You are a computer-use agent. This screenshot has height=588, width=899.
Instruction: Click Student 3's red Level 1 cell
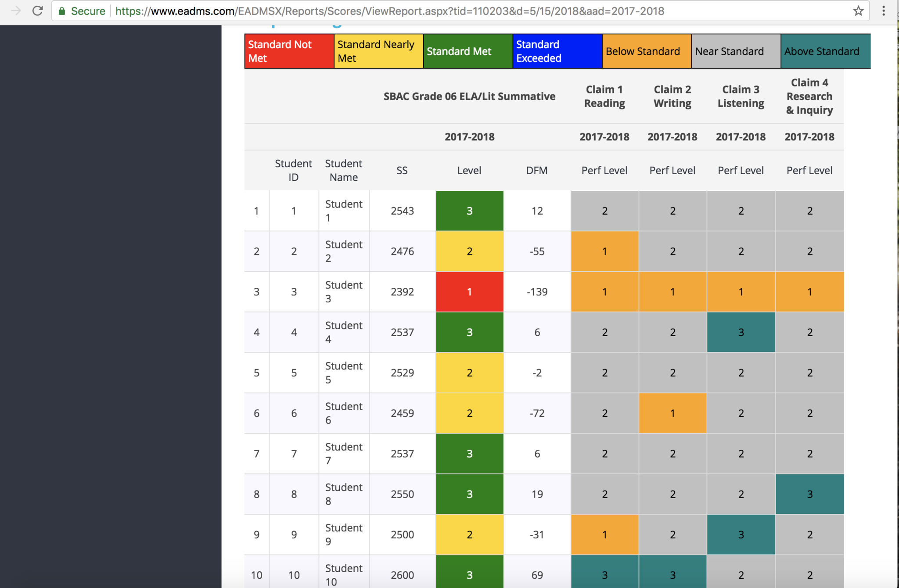coord(469,292)
